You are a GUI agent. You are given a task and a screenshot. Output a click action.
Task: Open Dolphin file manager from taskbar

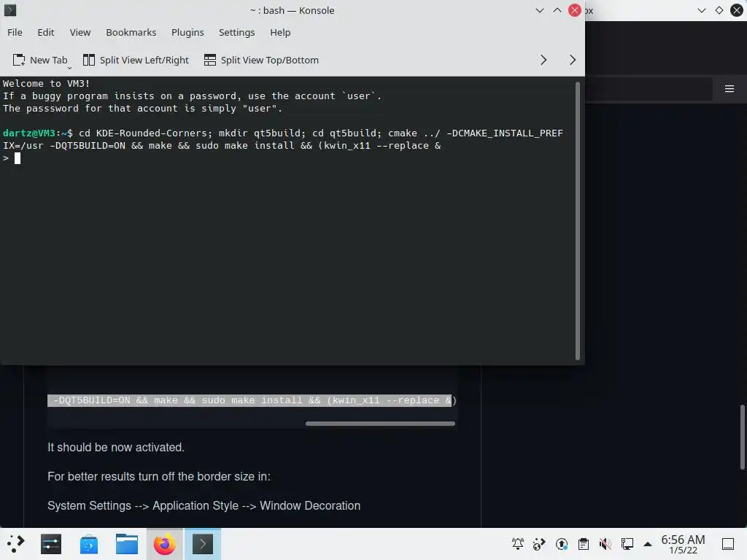click(x=127, y=544)
